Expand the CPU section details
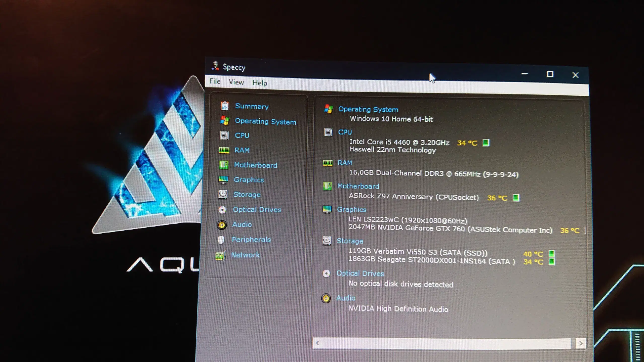 pyautogui.click(x=243, y=135)
